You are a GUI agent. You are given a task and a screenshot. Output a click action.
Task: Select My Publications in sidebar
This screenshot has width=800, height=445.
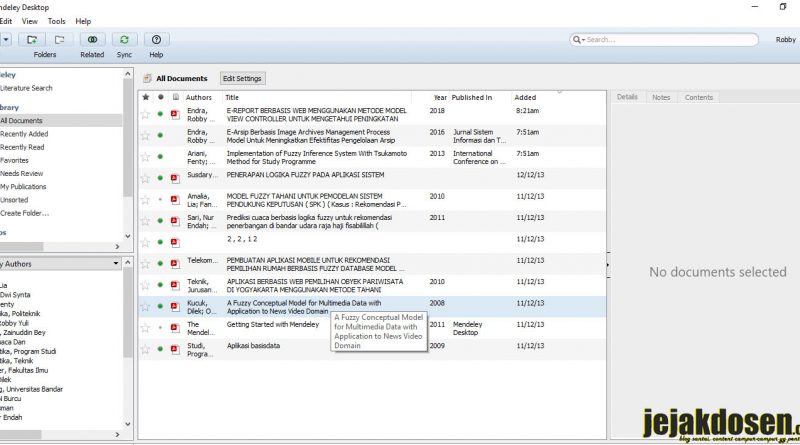23,187
